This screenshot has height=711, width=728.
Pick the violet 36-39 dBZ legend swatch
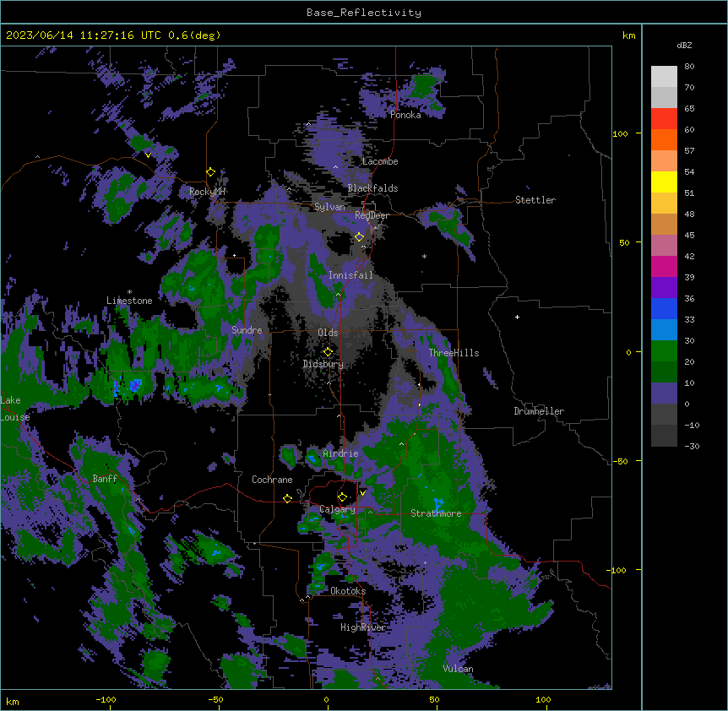[664, 288]
